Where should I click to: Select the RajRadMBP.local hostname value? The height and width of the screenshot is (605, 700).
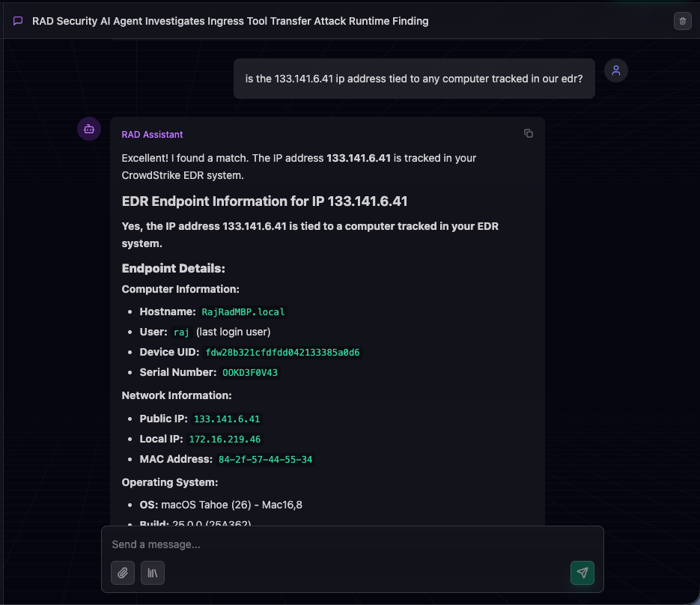243,311
